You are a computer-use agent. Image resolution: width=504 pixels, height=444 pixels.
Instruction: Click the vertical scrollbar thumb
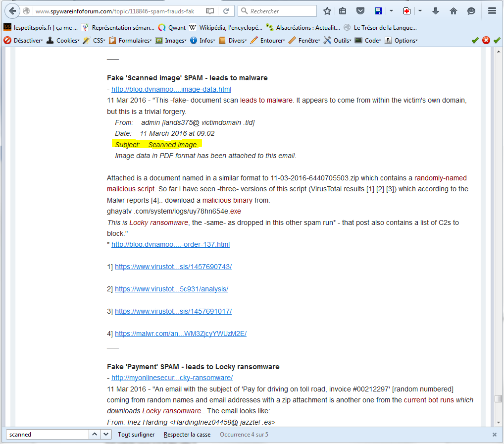coord(498,399)
